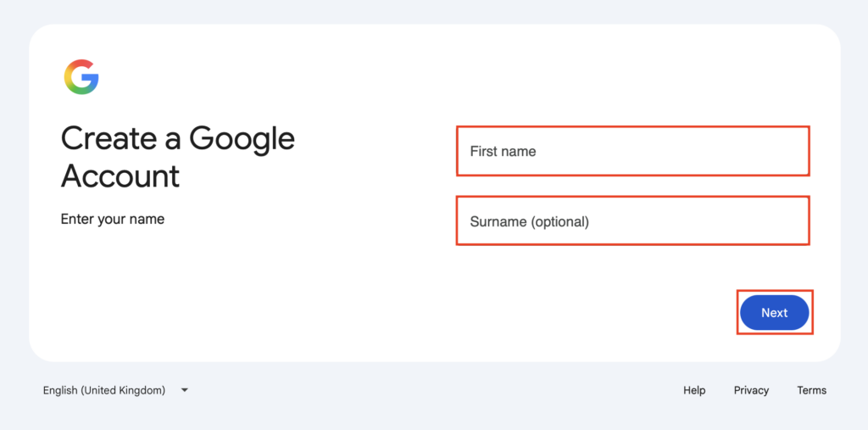Get assistance via the footer Help link

click(x=694, y=390)
